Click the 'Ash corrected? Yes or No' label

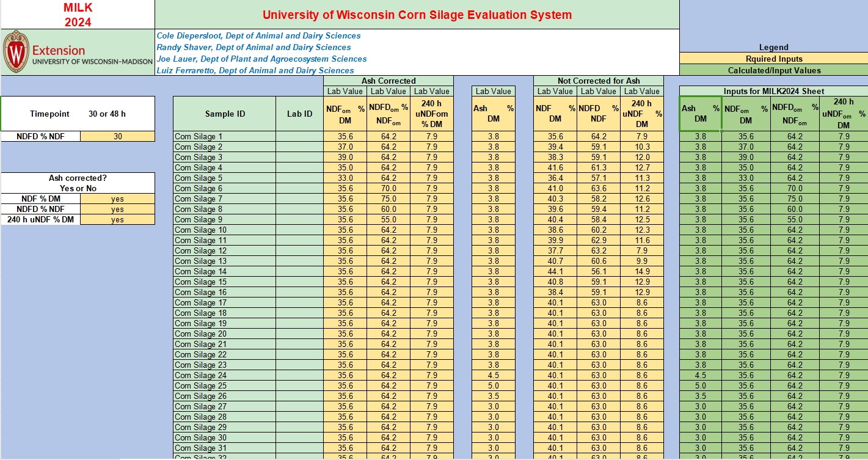[78, 183]
